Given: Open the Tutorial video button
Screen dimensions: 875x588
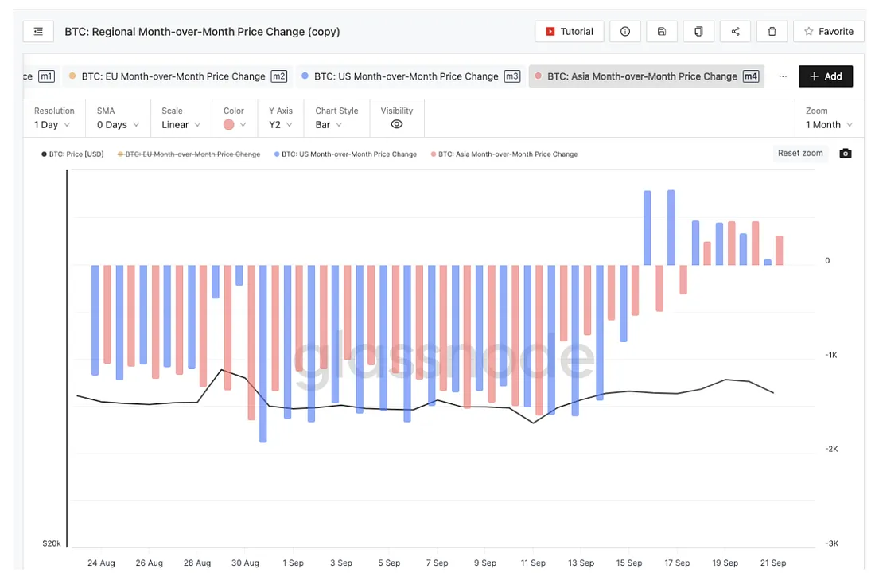Looking at the screenshot, I should point(570,32).
